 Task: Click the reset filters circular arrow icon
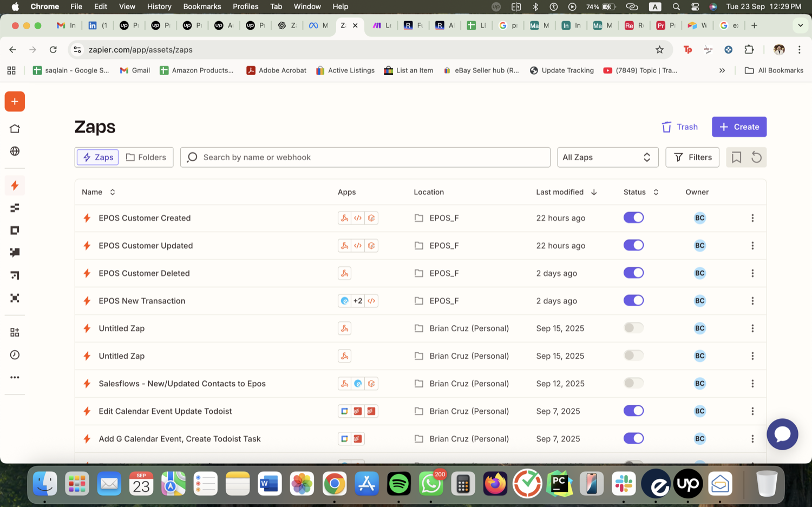click(x=757, y=157)
